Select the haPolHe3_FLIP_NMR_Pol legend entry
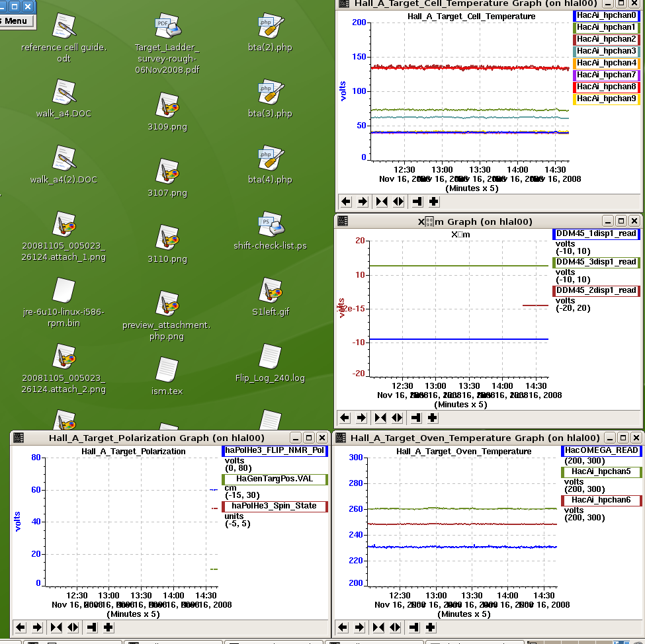The width and height of the screenshot is (645, 644). (275, 451)
